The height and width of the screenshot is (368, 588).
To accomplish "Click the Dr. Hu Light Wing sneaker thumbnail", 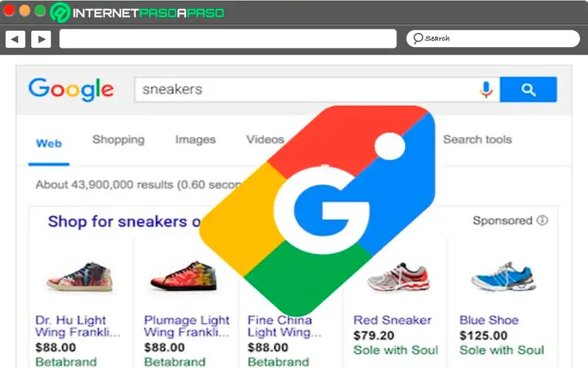I will (73, 275).
